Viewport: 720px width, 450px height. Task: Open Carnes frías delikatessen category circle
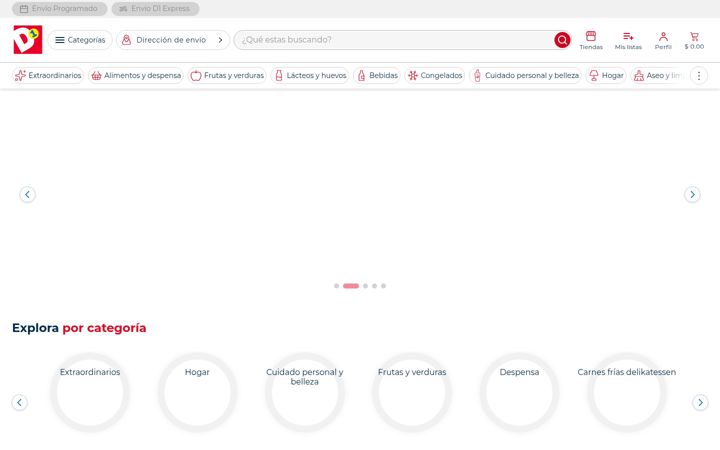[x=627, y=393]
